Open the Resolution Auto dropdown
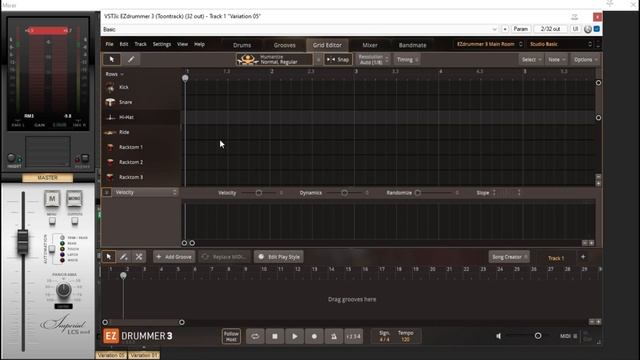The width and height of the screenshot is (640, 360). [374, 60]
